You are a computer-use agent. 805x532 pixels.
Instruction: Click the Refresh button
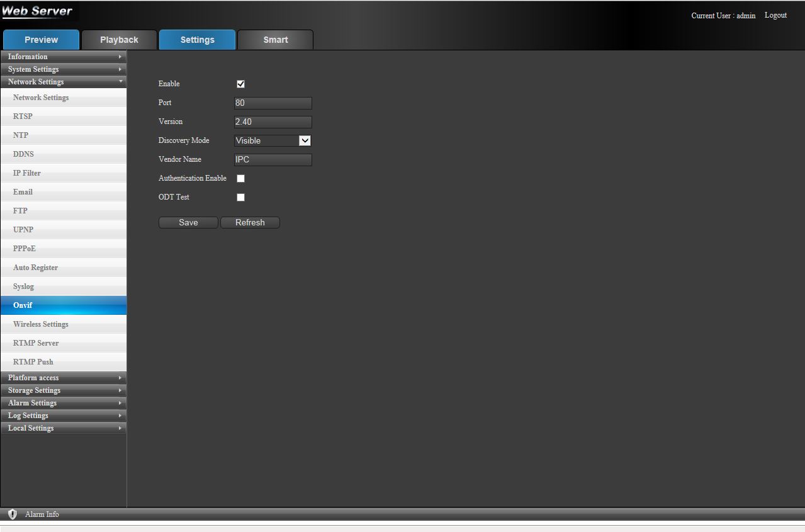(250, 223)
